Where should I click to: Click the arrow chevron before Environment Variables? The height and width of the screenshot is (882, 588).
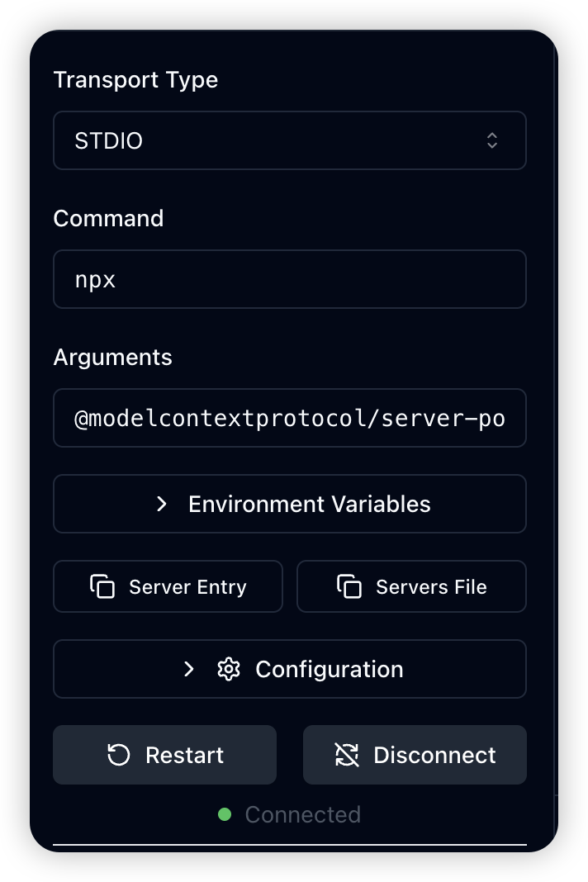tap(162, 504)
